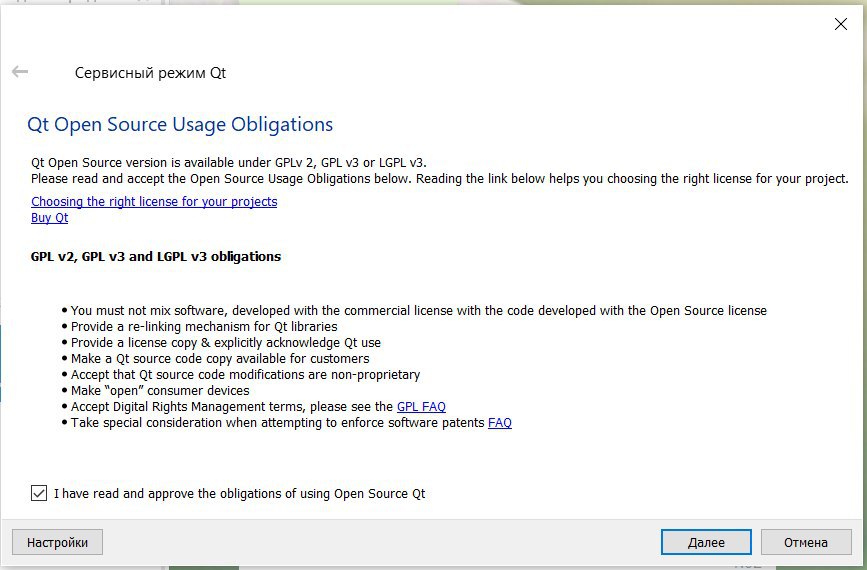Image resolution: width=867 pixels, height=570 pixels.
Task: Click 'Accept that Qt source code modifications' bullet
Action: coord(246,374)
